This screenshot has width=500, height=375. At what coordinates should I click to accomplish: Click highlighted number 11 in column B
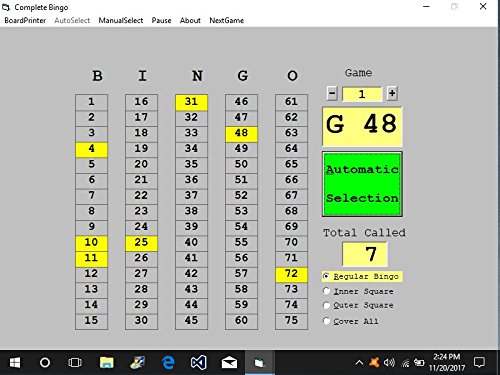tap(91, 259)
